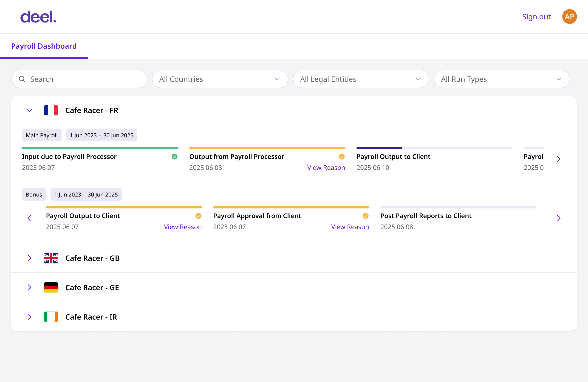Click green check on Input due to Payroll Processor
This screenshot has width=588, height=382.
click(x=174, y=157)
